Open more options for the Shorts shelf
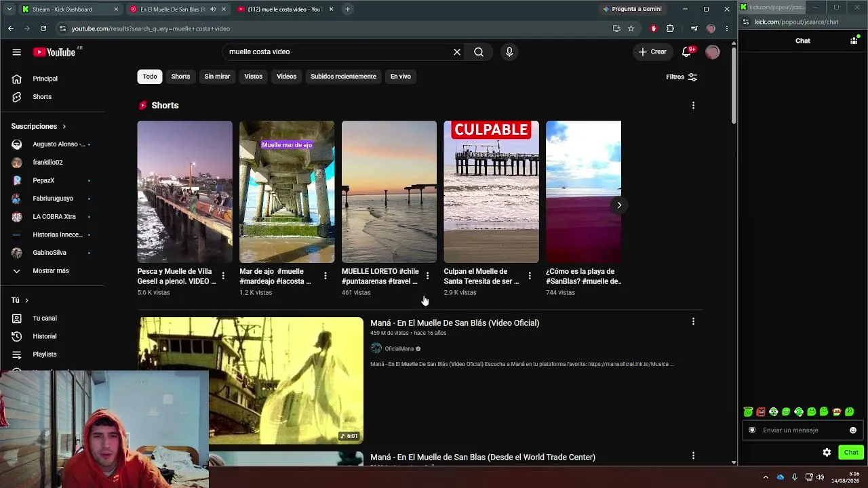Viewport: 868px width, 488px height. pyautogui.click(x=693, y=106)
